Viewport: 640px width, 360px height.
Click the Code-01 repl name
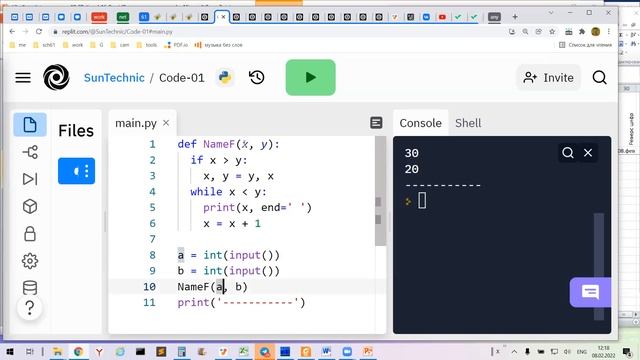coord(182,78)
